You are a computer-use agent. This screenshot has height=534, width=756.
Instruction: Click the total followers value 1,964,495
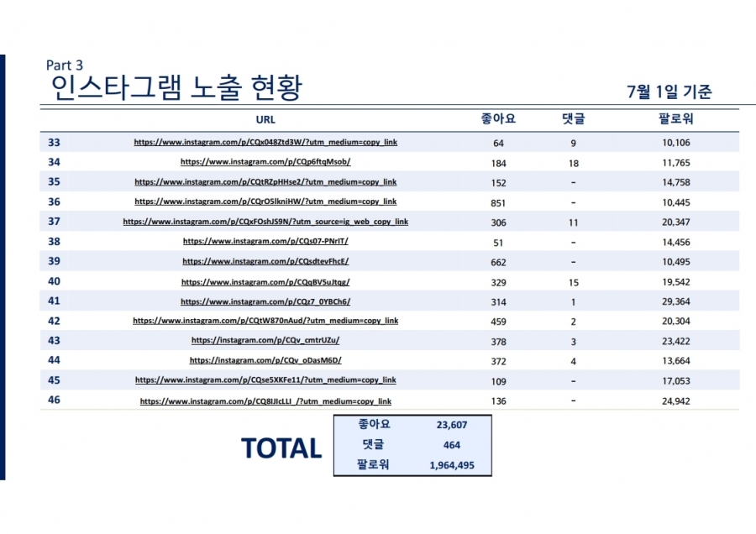pos(453,464)
